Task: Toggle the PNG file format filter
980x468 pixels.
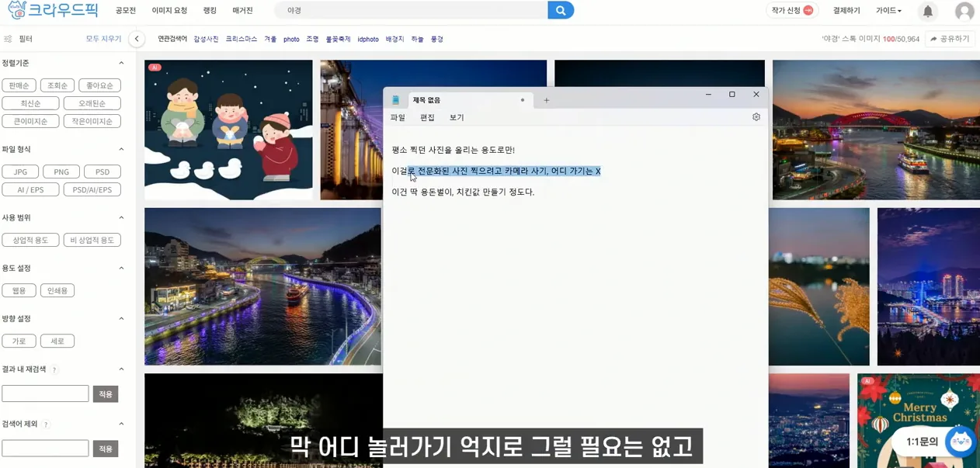Action: coord(61,172)
